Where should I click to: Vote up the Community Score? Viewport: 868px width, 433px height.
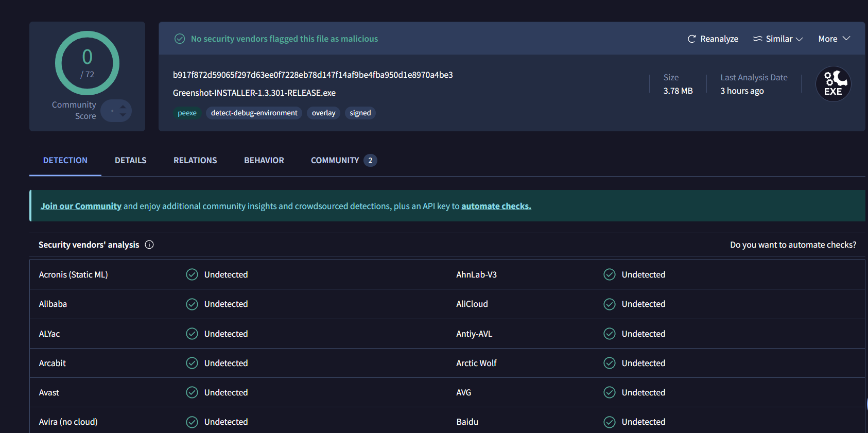123,107
